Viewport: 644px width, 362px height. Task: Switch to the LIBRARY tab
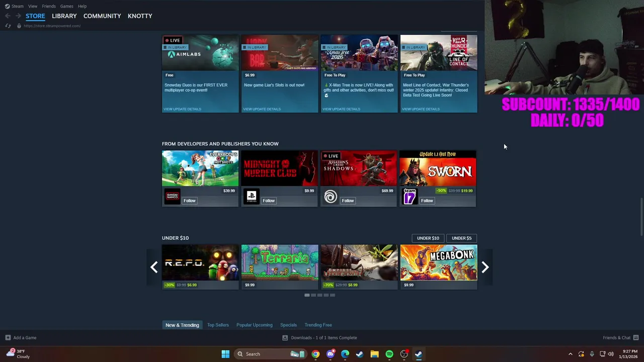tap(64, 16)
